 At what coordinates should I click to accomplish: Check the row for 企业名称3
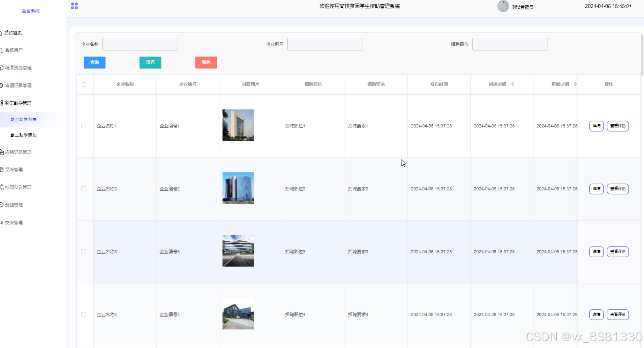coord(83,252)
